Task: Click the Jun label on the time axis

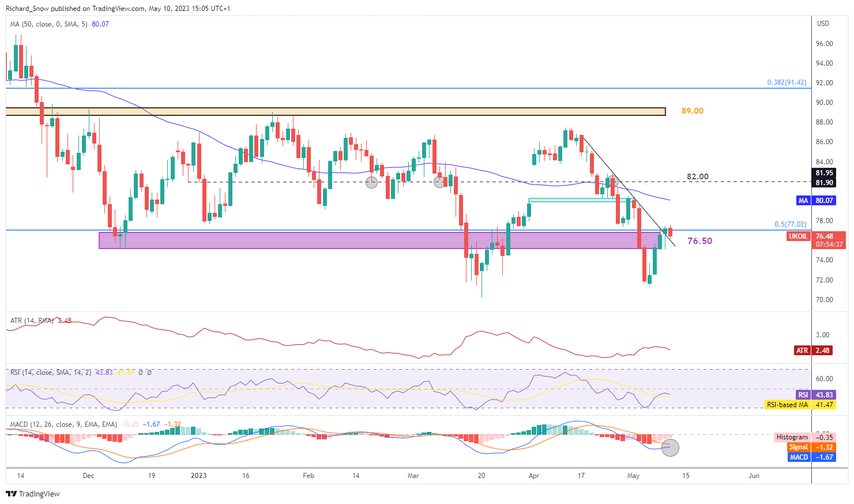Action: [754, 476]
